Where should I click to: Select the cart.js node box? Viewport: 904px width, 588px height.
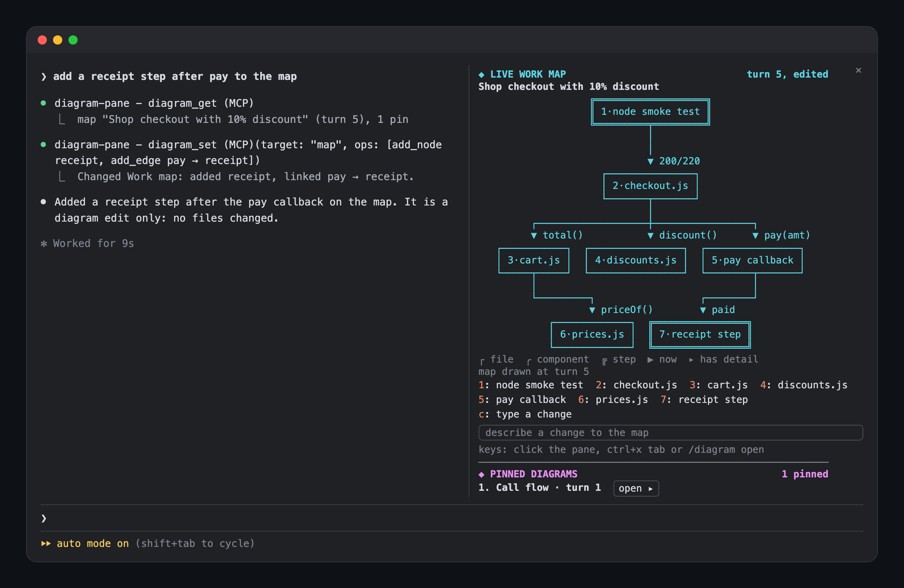(533, 260)
